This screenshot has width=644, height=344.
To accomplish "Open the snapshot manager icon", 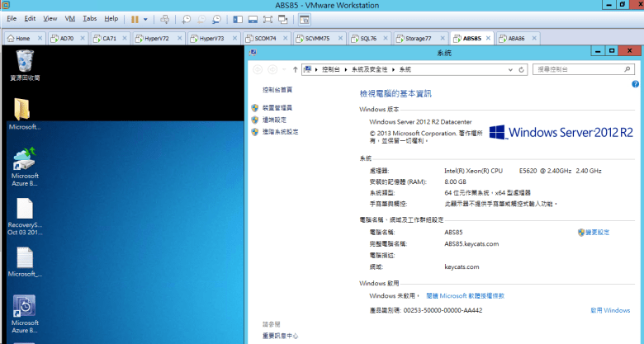I will tap(216, 18).
